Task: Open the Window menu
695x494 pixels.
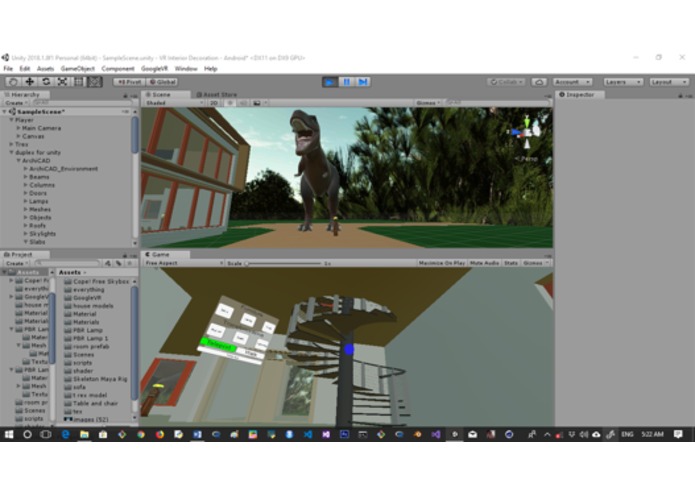Action: (x=186, y=69)
